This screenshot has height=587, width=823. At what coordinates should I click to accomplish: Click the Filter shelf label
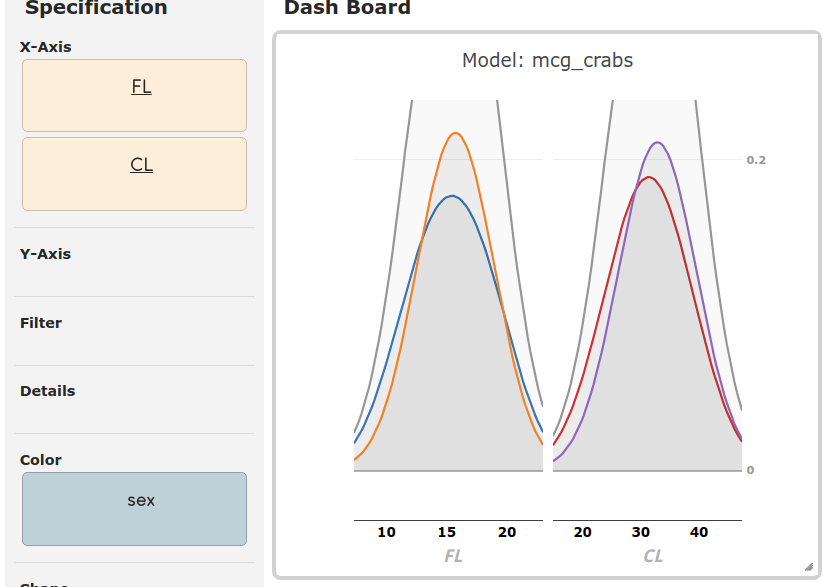click(x=41, y=323)
